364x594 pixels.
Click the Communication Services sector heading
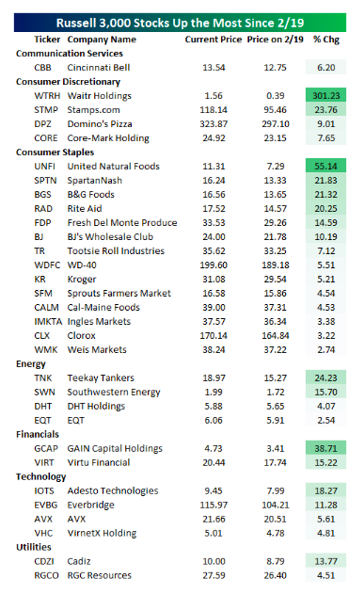click(x=70, y=54)
